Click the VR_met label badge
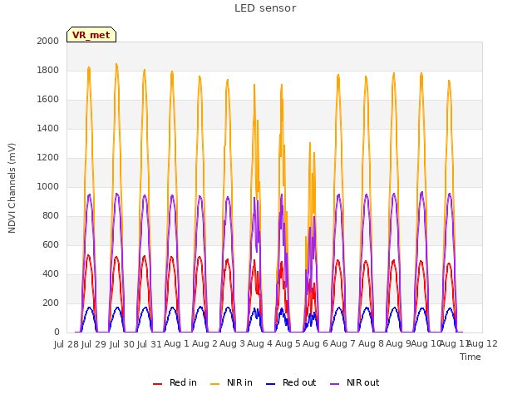Image resolution: width=532 pixels, height=399 pixels. [91, 35]
